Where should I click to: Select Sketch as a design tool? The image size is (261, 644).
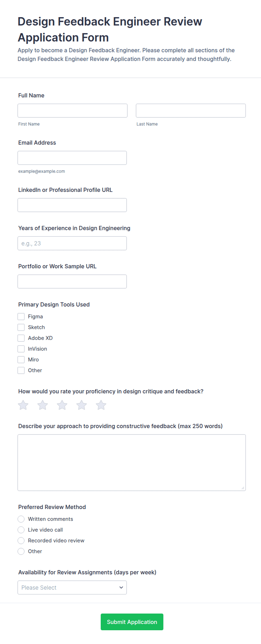[x=21, y=327]
